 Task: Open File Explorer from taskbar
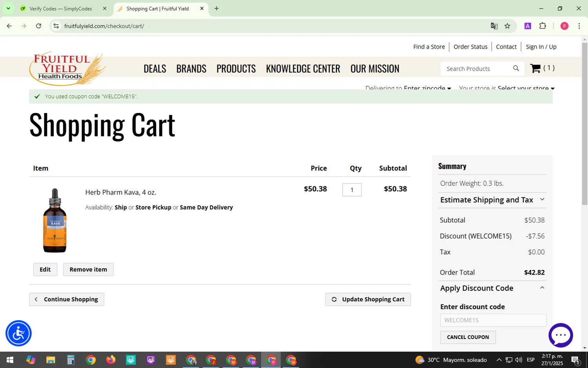51,360
